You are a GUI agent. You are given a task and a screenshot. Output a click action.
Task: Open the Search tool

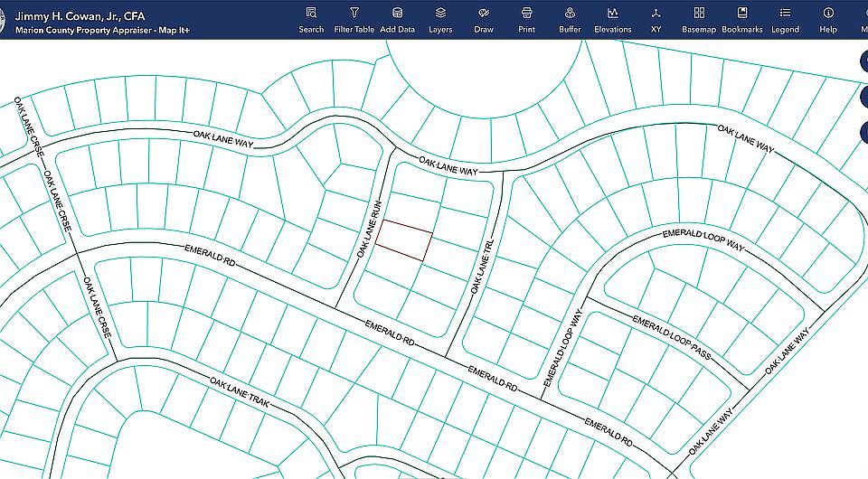tap(311, 21)
